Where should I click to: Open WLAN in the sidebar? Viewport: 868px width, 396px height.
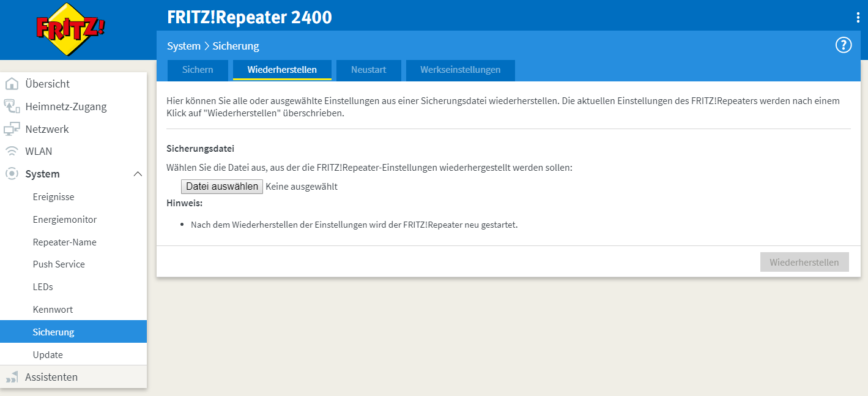click(73, 151)
